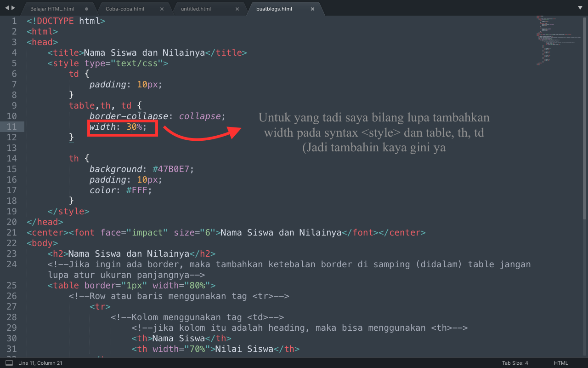Click the unsaved dot on Belajar HTML.html tab
The height and width of the screenshot is (368, 588).
coord(87,9)
